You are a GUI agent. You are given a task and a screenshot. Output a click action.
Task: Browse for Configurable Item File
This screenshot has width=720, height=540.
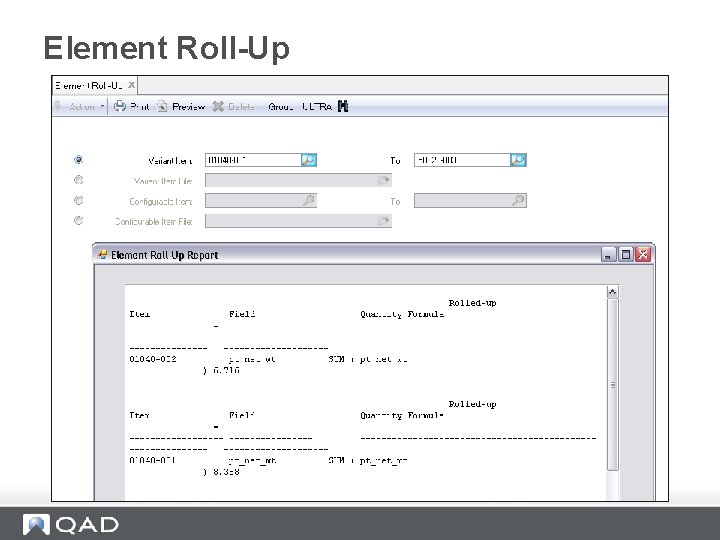pos(383,221)
